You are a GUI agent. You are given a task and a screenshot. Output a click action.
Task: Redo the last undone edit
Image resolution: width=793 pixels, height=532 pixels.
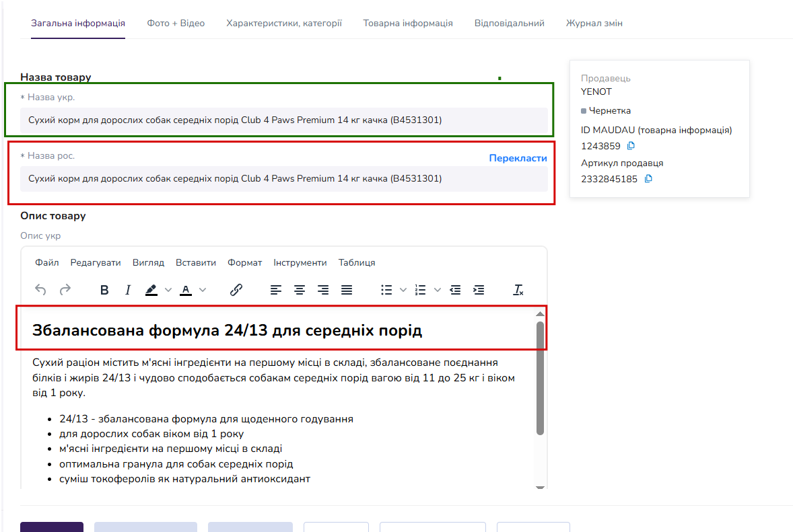point(65,290)
